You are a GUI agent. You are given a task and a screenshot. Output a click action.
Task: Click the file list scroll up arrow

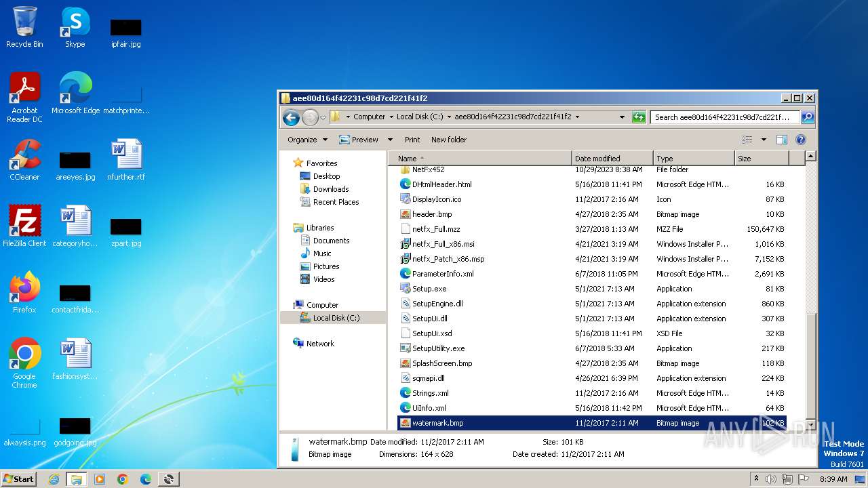810,157
